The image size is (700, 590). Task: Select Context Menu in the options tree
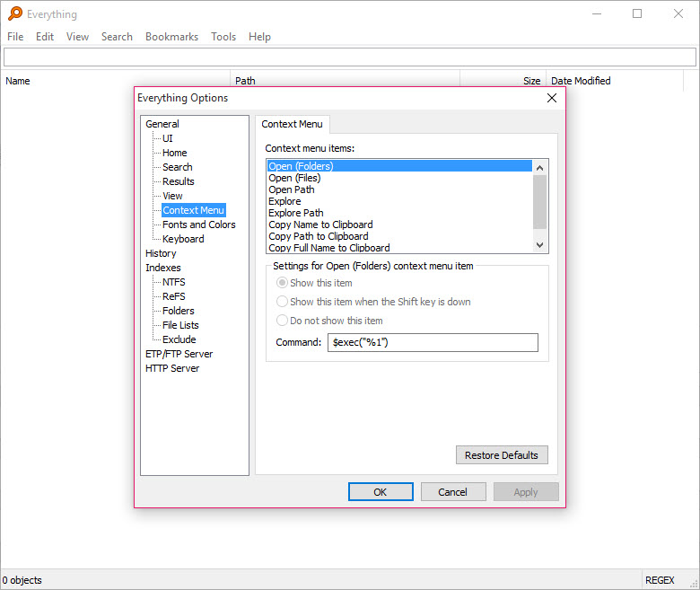(193, 210)
